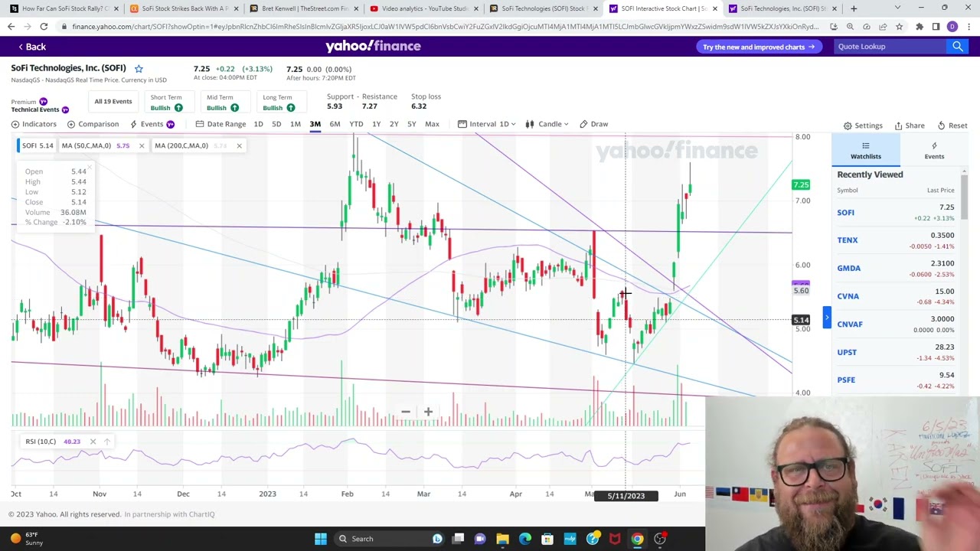Select the 1M time range
The image size is (980, 551).
click(x=296, y=124)
